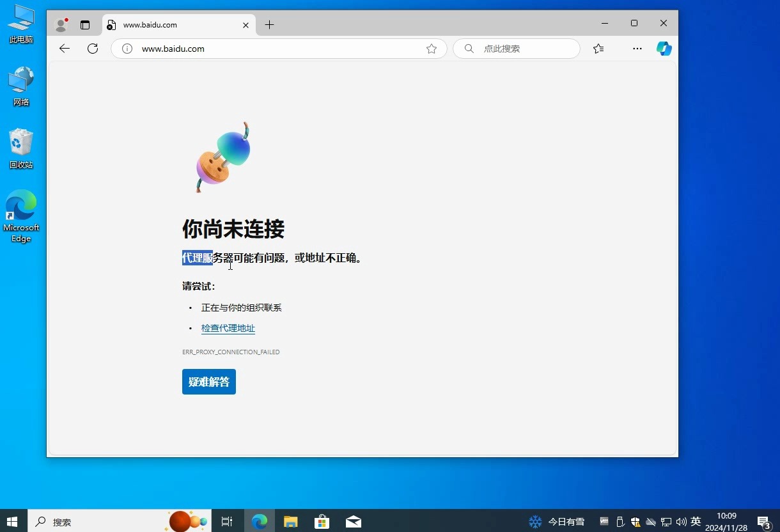Open Windows Security tray icon
Screen dimensions: 780x532
(x=636, y=522)
